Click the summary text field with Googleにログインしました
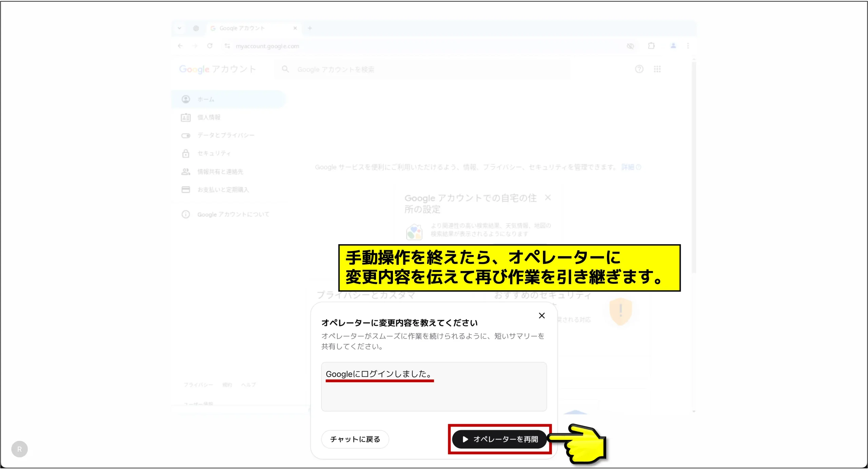868x471 pixels. coord(434,387)
